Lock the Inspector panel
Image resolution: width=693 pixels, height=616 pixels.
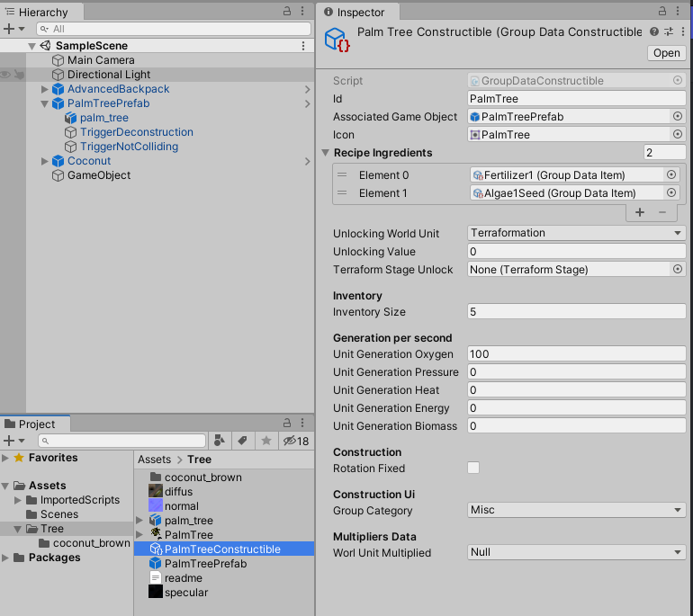click(x=662, y=11)
